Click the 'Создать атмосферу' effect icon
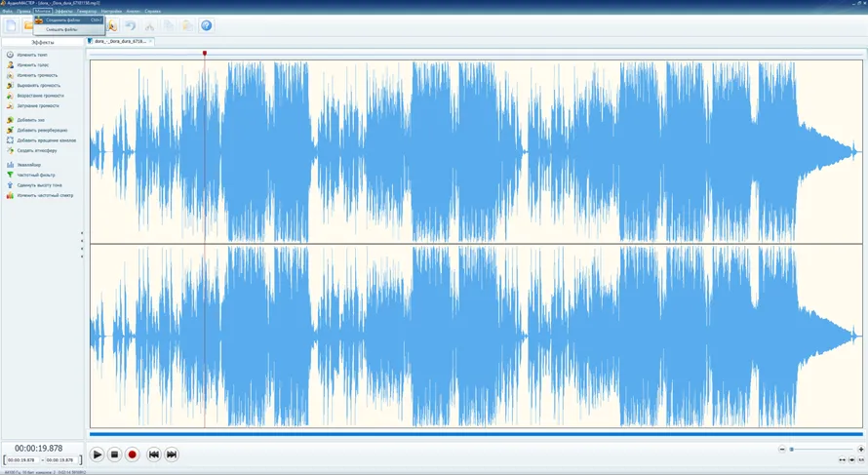The width and height of the screenshot is (868, 475). coord(10,150)
